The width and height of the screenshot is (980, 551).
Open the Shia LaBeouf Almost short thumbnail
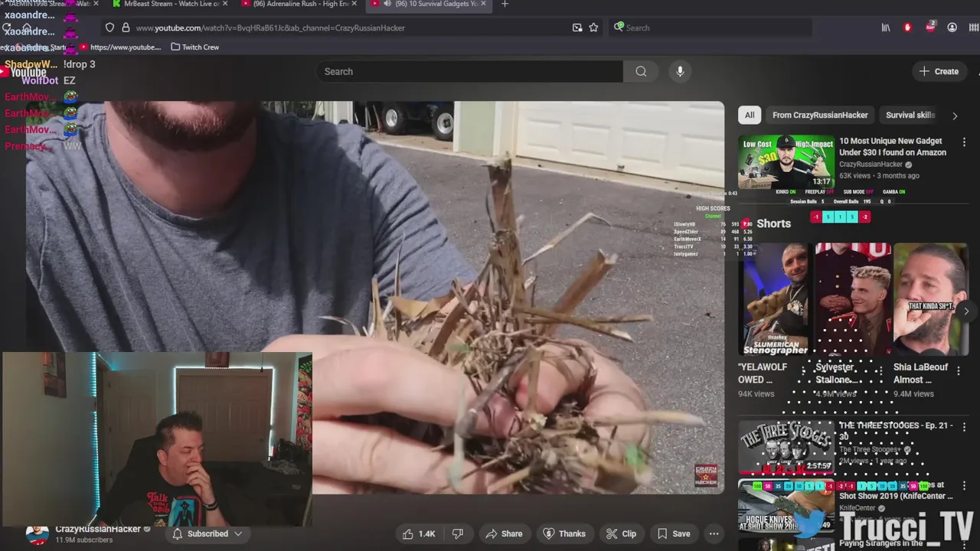coord(930,299)
